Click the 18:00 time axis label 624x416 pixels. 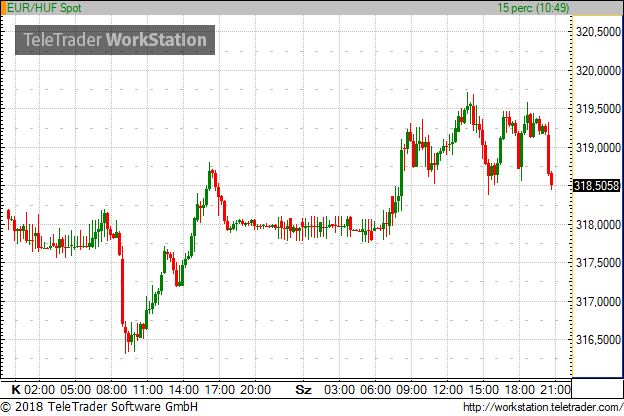tap(519, 389)
